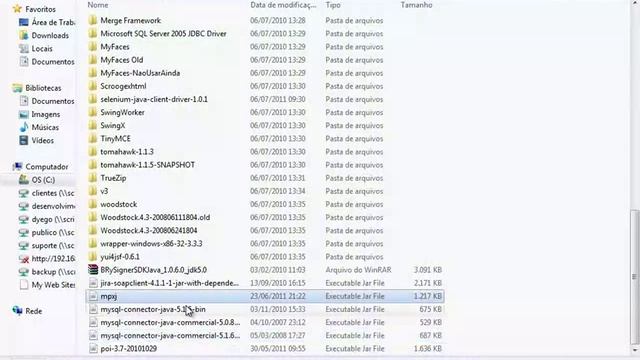Open the Bibliotecas library icon
640x360 pixels.
[x=17, y=88]
